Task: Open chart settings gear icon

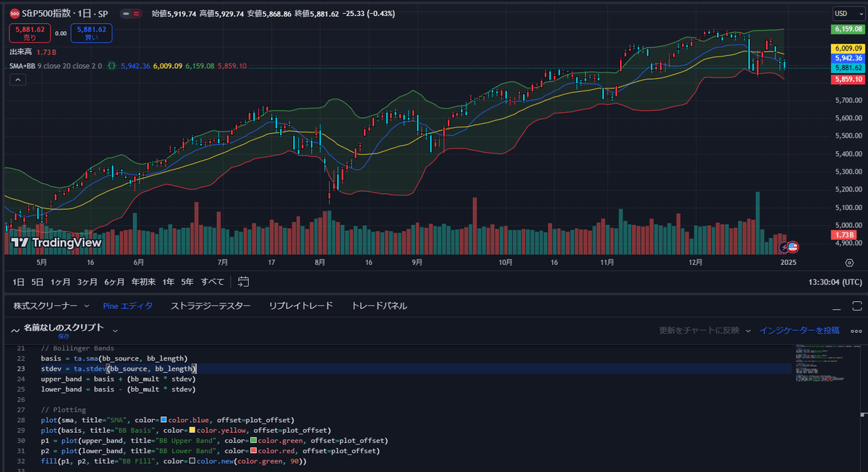Action: 849,263
